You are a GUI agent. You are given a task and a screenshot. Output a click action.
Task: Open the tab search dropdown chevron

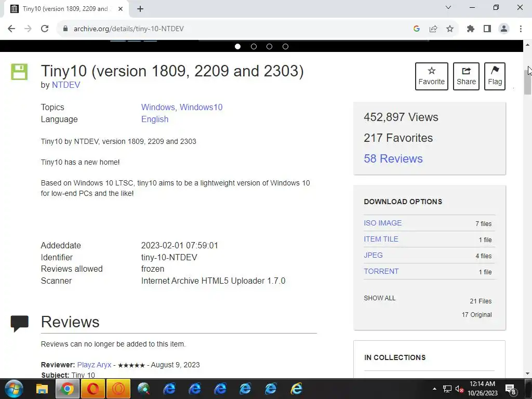point(448,7)
